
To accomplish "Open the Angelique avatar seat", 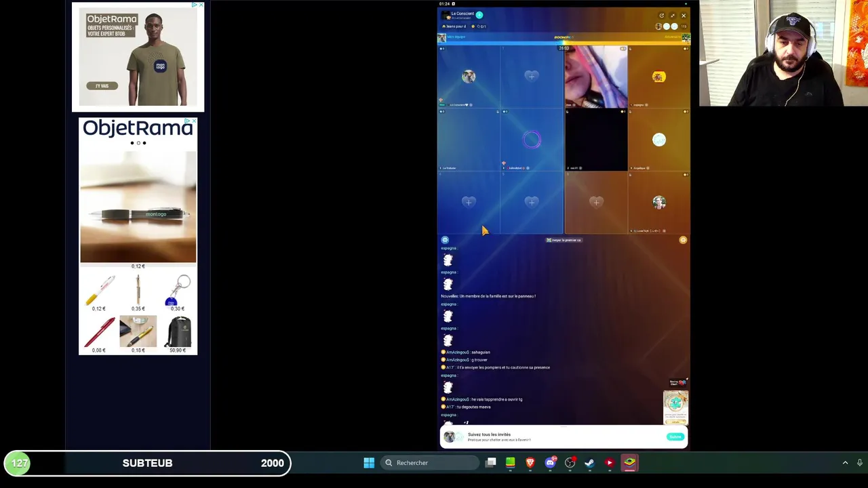I will 659,140.
